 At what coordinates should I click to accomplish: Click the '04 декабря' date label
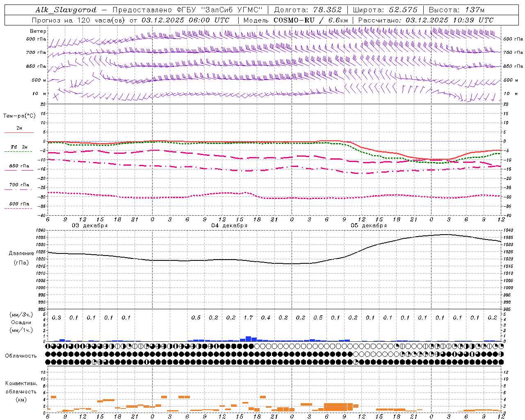(229, 226)
